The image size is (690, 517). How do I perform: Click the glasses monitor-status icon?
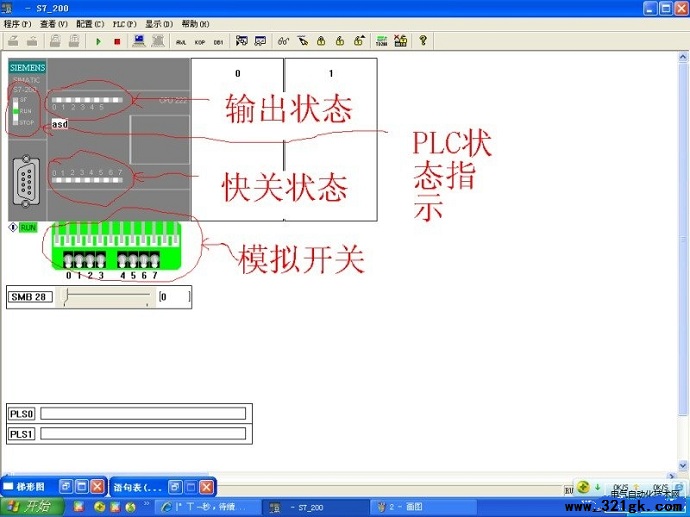pyautogui.click(x=283, y=41)
